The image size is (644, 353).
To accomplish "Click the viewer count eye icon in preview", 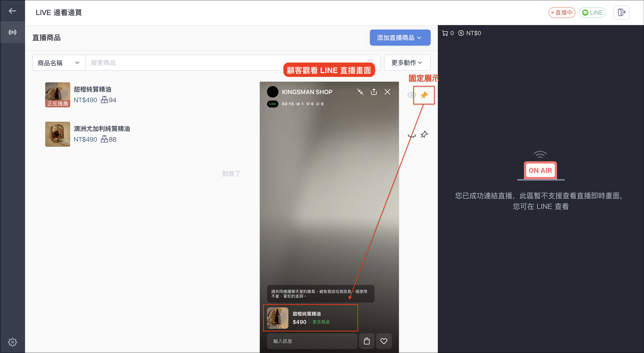I will click(298, 104).
